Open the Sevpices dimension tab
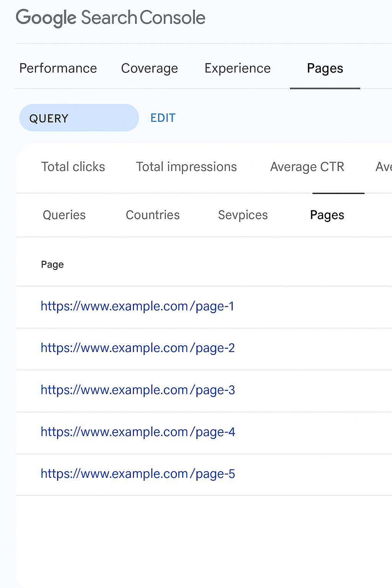 (243, 215)
